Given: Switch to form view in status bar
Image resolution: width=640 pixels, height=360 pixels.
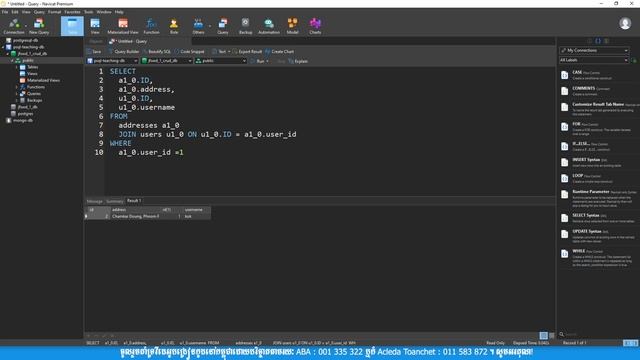Looking at the screenshot, I should pyautogui.click(x=551, y=336).
